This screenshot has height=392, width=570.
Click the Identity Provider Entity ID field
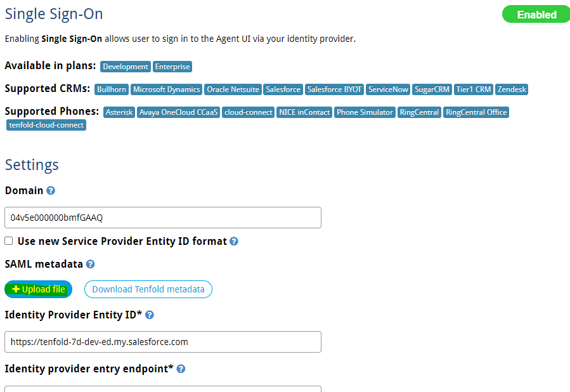(163, 342)
